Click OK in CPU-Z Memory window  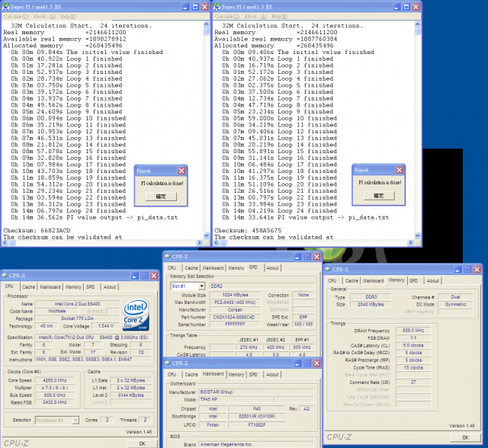[x=465, y=437]
